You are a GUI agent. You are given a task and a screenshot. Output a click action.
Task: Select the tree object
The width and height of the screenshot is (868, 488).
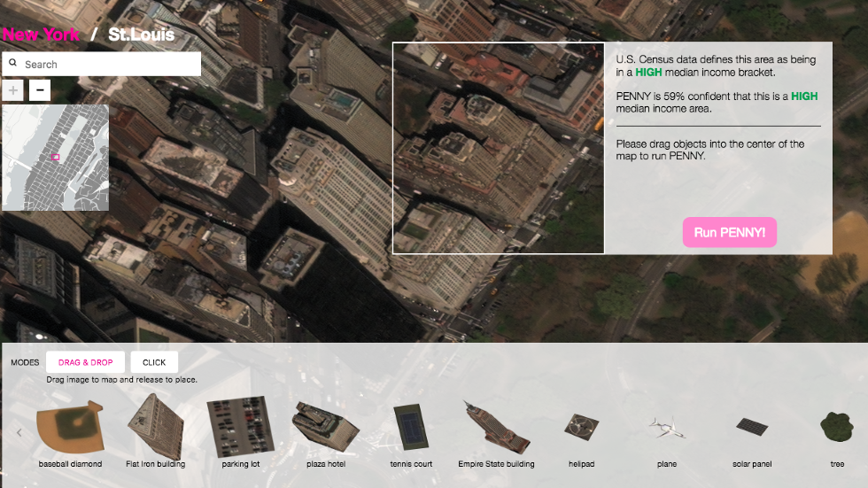point(836,427)
